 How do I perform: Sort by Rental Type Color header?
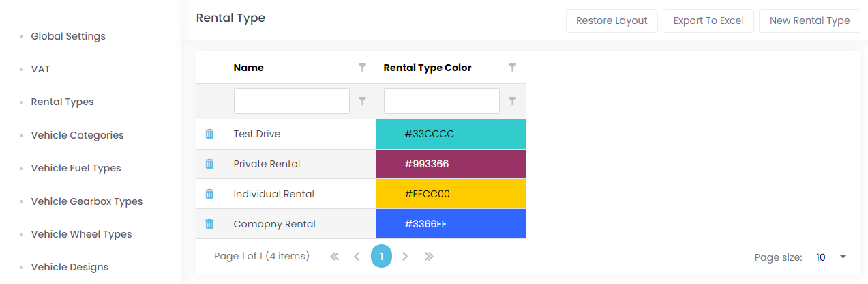click(x=428, y=68)
